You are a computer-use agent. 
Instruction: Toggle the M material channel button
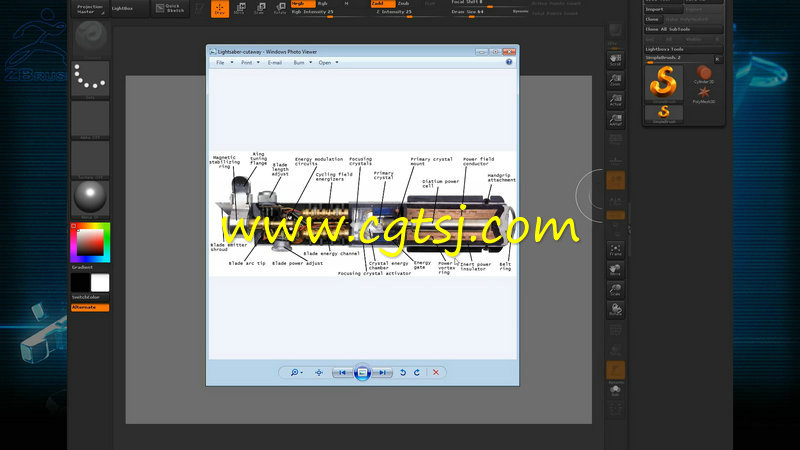coord(346,4)
